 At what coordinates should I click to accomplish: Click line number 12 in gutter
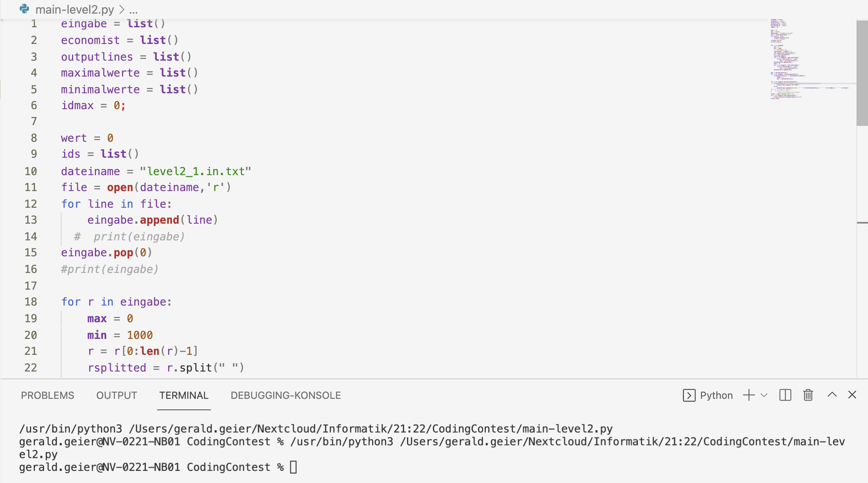31,204
